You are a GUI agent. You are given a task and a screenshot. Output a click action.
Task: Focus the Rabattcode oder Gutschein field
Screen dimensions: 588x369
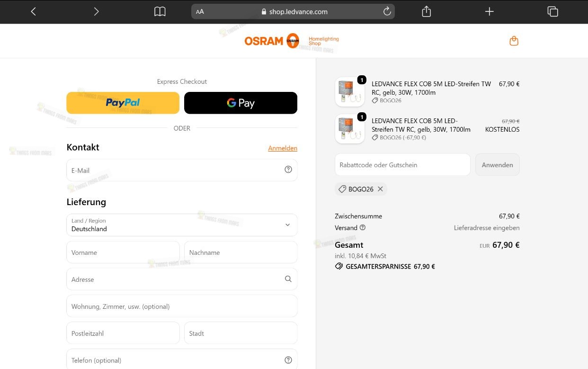click(x=402, y=165)
